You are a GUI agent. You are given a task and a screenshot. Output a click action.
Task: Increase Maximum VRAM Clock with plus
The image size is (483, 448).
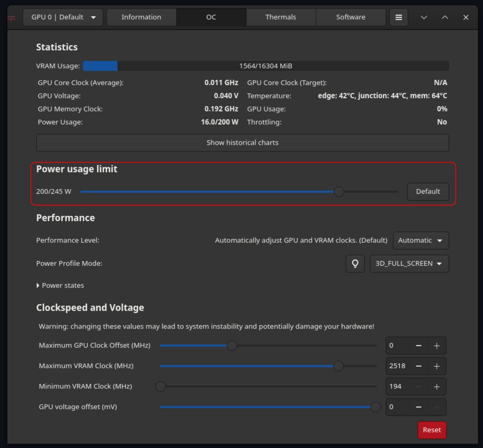coord(437,366)
